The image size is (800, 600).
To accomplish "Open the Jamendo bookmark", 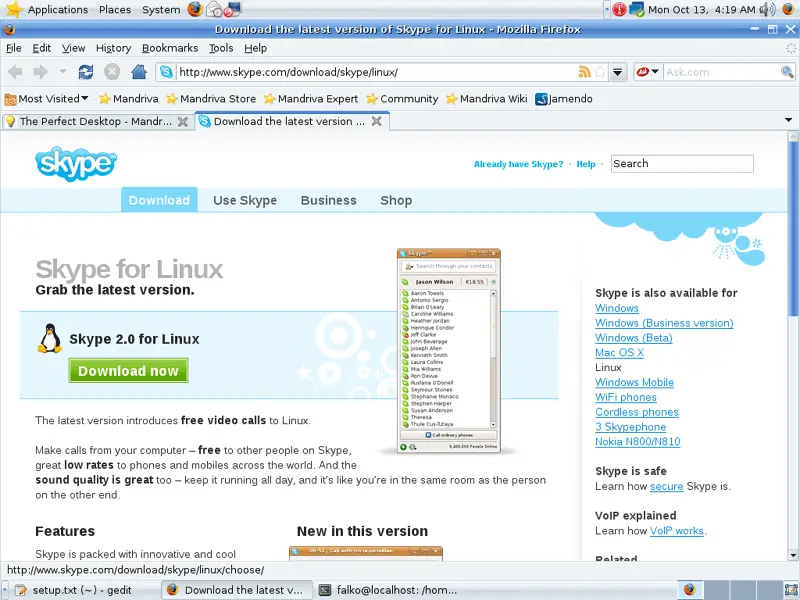I will coord(564,98).
